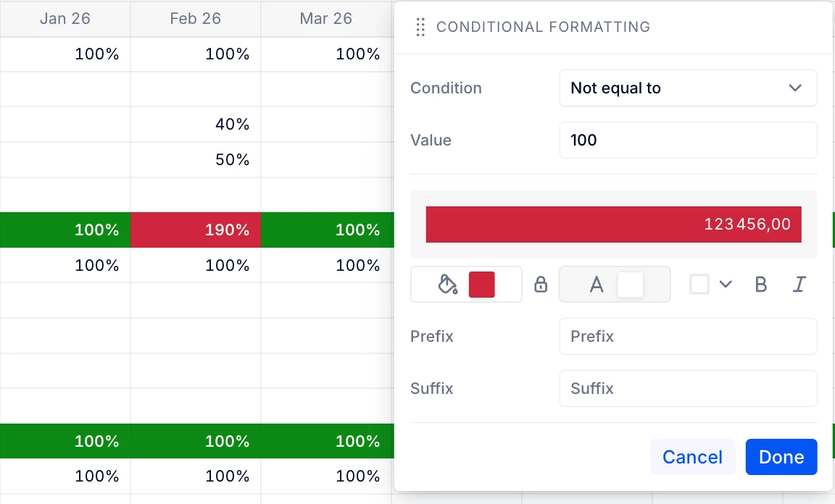Toggle the lock icon between color pickers
Screen dimensions: 835x504
pyautogui.click(x=541, y=285)
